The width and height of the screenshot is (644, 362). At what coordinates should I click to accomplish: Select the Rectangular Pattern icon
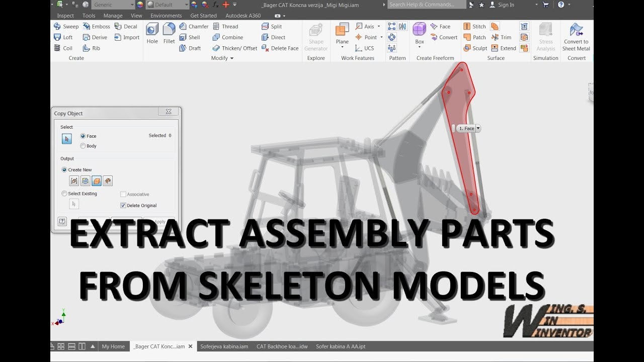pyautogui.click(x=392, y=27)
